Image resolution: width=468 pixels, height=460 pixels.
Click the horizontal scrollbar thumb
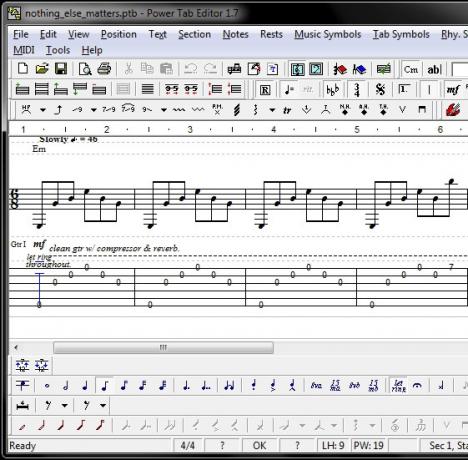pos(163,348)
